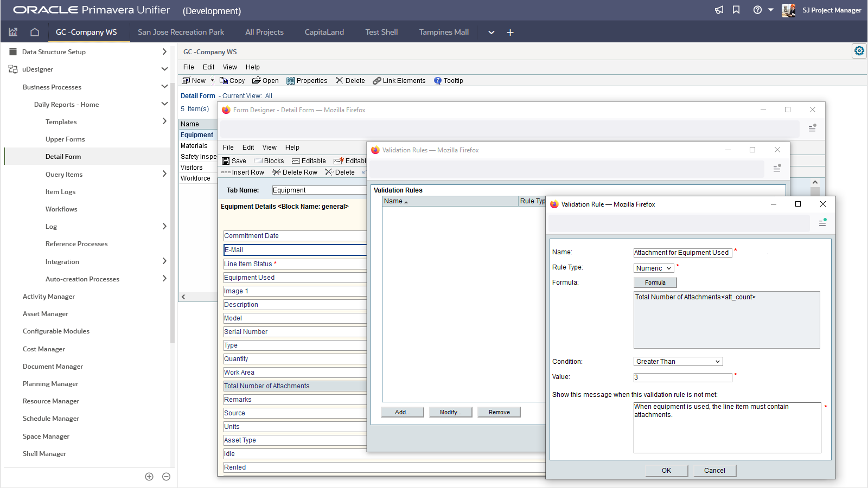Add a new tab with plus icon
Screen dimensions: 868x488
(x=510, y=33)
